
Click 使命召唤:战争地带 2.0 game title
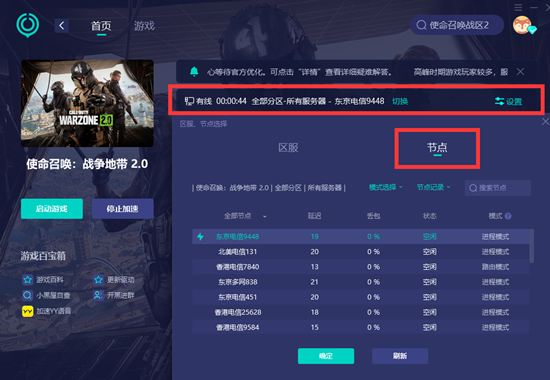click(x=87, y=164)
